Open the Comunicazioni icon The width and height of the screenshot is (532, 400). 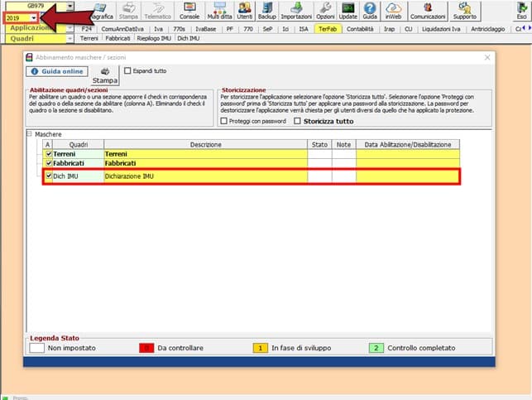[x=428, y=11]
